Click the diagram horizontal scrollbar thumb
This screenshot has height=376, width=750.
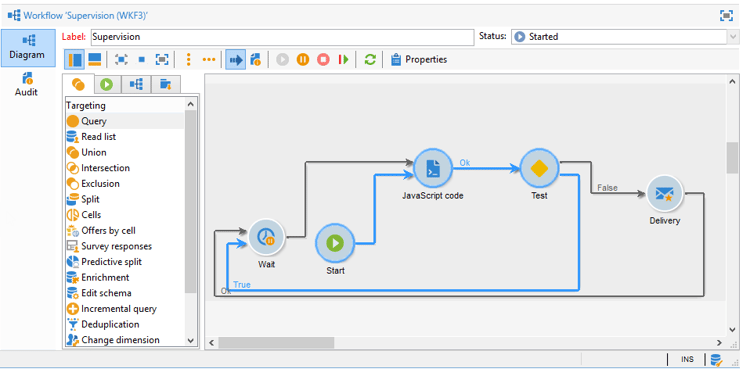[x=276, y=343]
